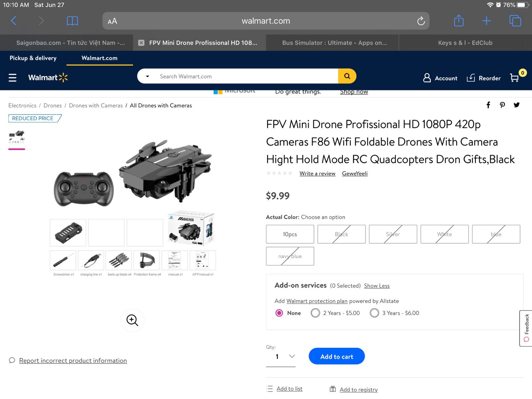The height and width of the screenshot is (399, 532).
Task: Collapse add-on services with Show Less
Action: tap(377, 286)
